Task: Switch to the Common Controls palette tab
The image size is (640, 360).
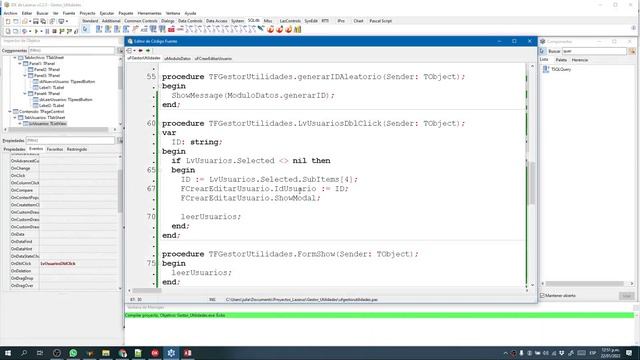Action: [x=140, y=21]
